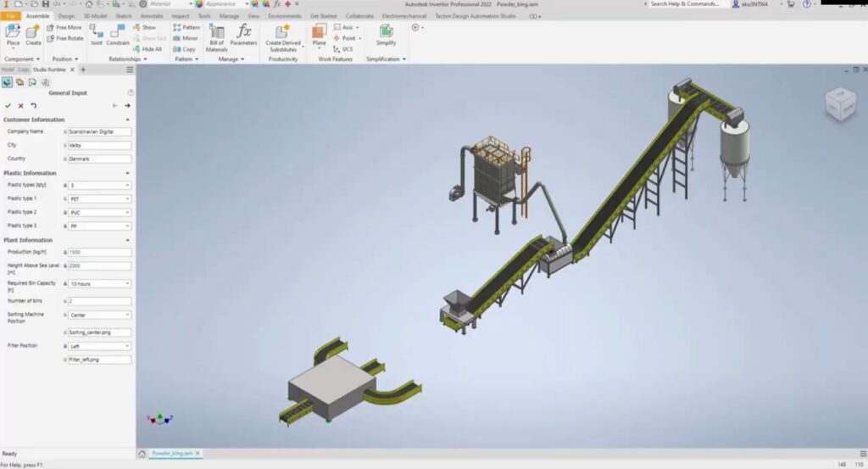Open the Place component tool
Screen dimensions: 868x469
tap(13, 36)
